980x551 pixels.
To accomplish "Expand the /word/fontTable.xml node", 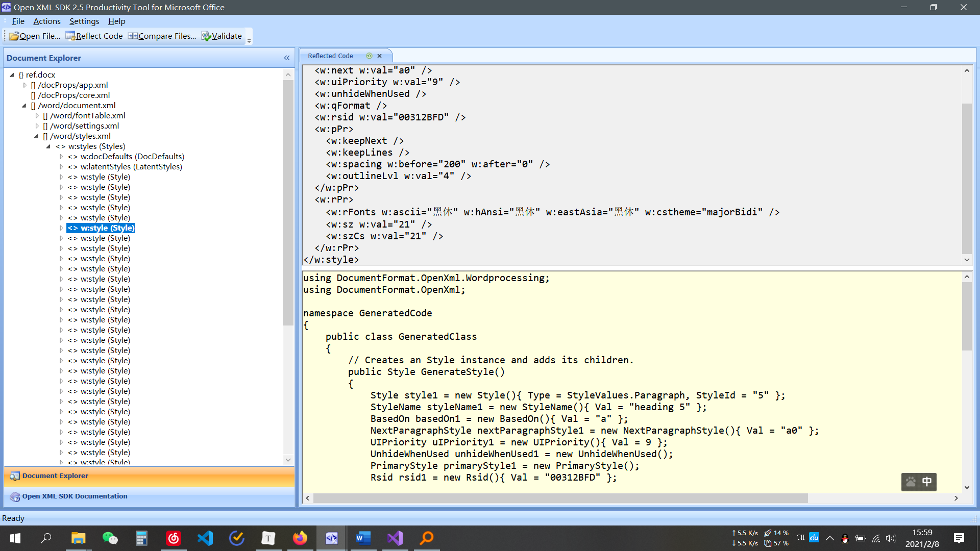I will coord(37,116).
